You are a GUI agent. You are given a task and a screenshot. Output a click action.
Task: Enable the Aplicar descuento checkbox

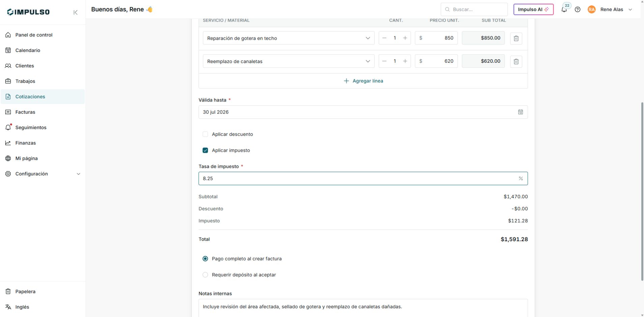[x=205, y=134]
